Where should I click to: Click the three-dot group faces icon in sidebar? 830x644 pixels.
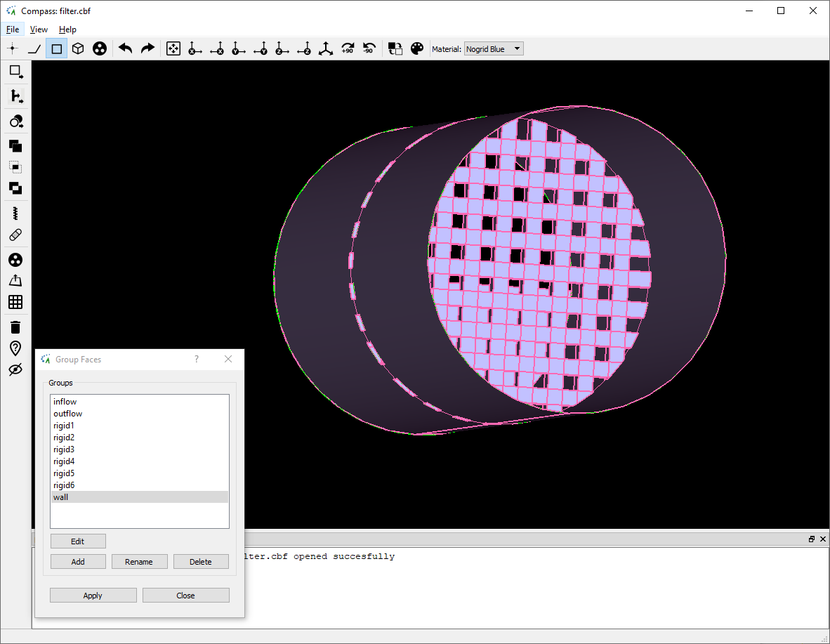pyautogui.click(x=16, y=260)
